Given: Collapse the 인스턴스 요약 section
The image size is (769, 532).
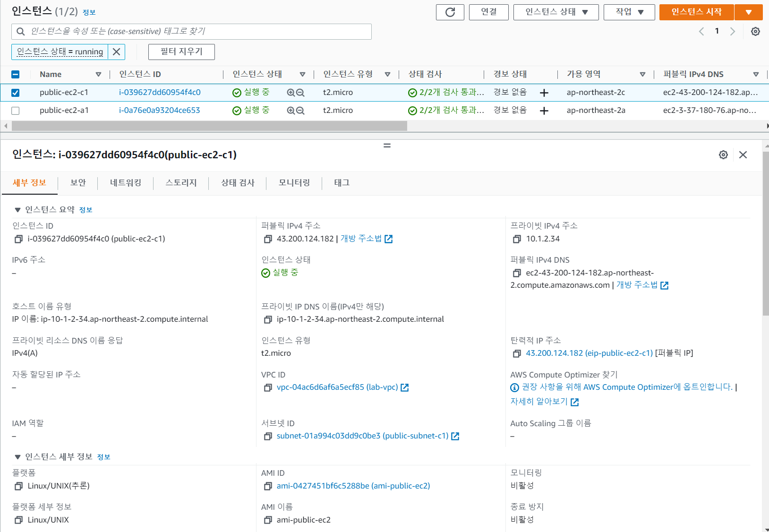Looking at the screenshot, I should click(17, 209).
